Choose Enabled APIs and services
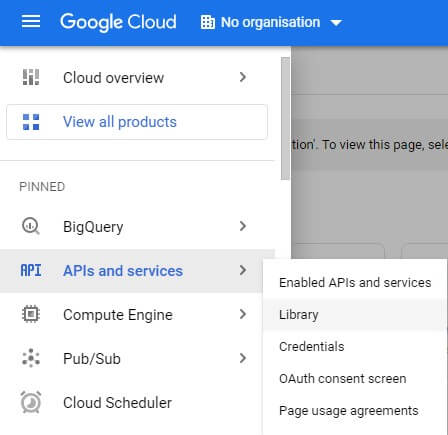 pos(355,283)
